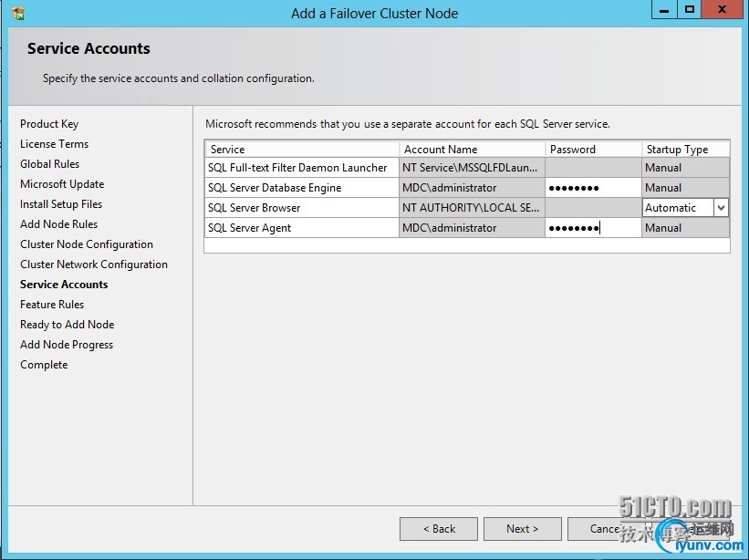
Task: Click the SQL Server Agent password field
Action: point(593,228)
